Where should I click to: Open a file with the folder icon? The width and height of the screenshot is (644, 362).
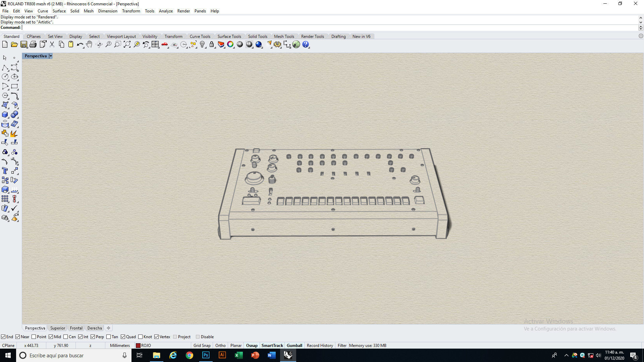pos(14,44)
